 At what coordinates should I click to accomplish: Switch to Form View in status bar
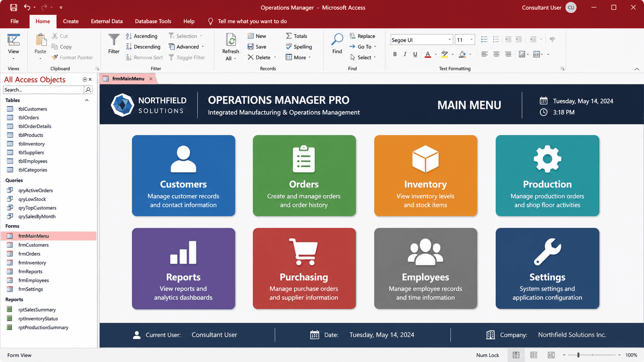click(516, 355)
